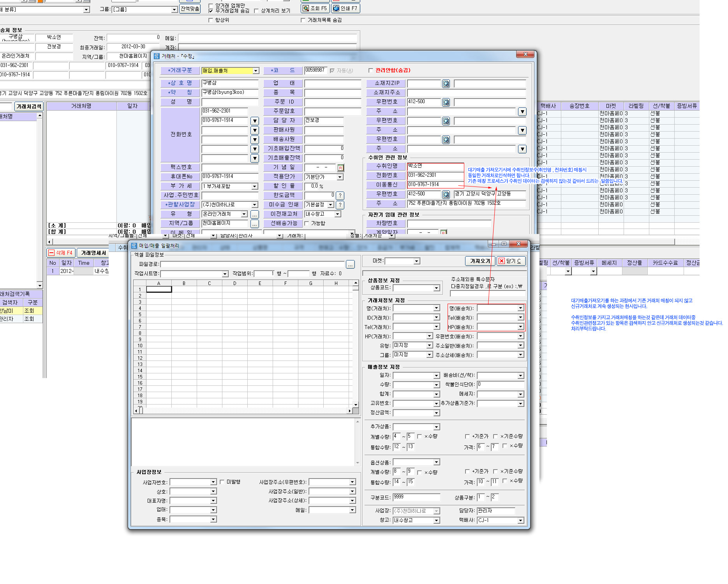This screenshot has width=728, height=584.
Task: Enable 선배송가능 가능함 checkbox
Action: click(307, 223)
